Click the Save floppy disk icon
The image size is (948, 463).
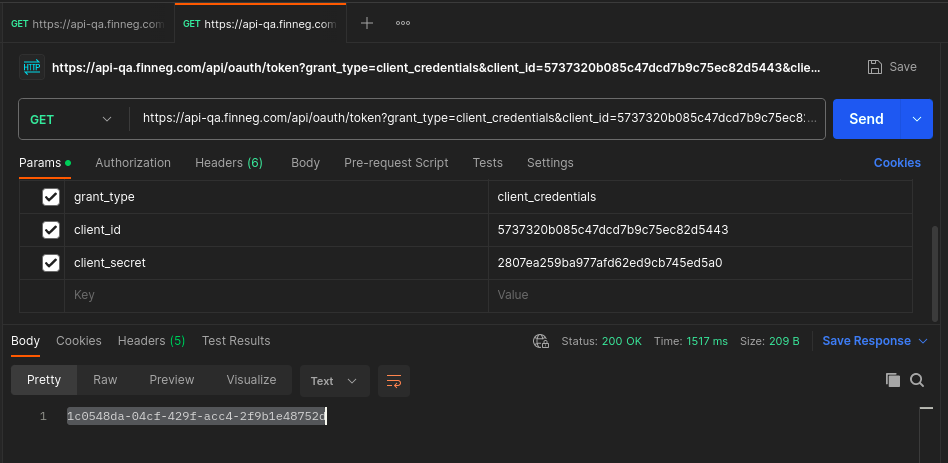875,67
